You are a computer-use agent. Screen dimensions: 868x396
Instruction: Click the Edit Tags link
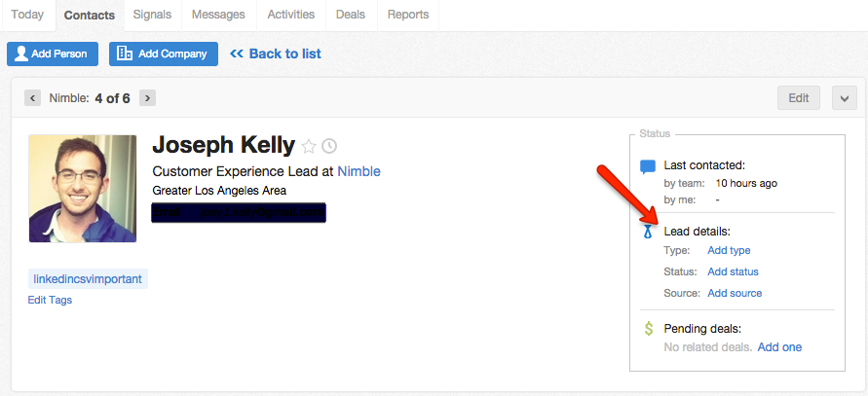(x=50, y=300)
